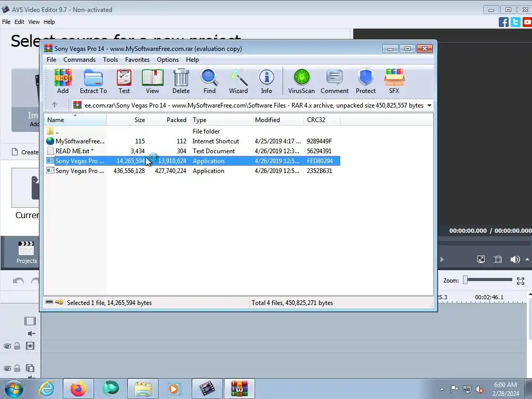Select the MySoftwareFree Internet Shortcut file
Screen dimensions: 532x399
tap(192, 141)
